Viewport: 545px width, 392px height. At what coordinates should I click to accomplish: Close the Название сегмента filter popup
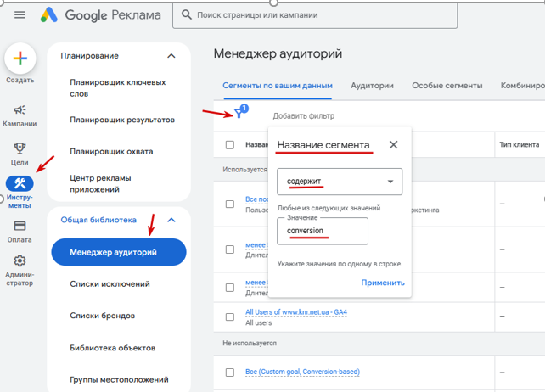click(393, 144)
